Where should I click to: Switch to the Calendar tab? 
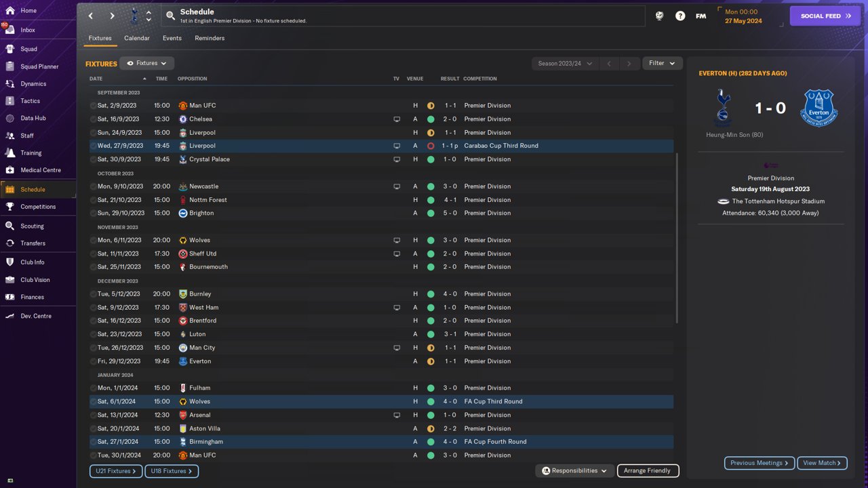136,38
